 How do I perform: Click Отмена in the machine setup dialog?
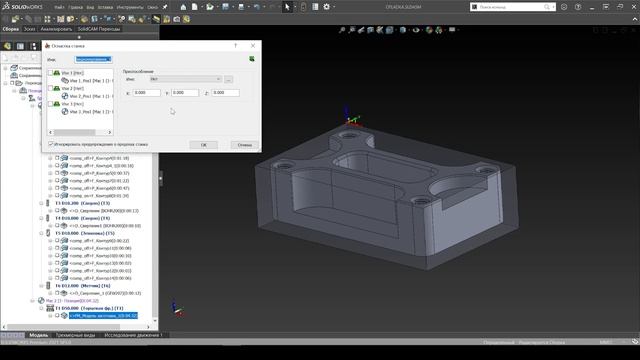coord(244,145)
